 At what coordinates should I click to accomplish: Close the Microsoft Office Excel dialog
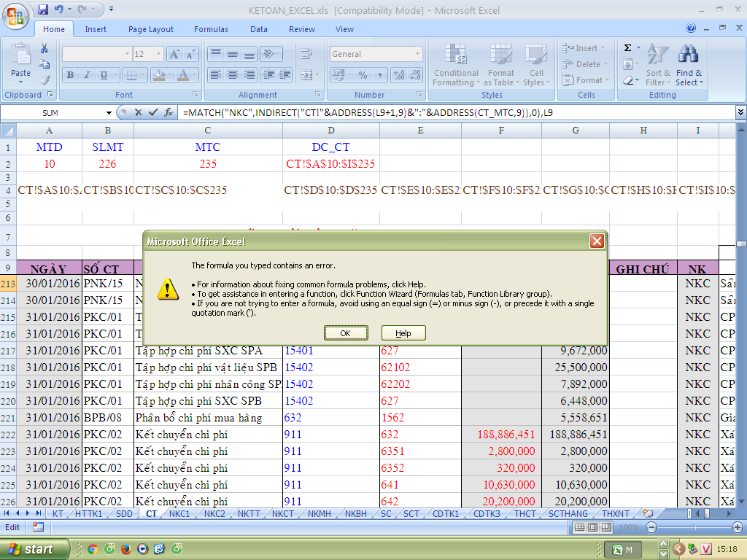click(x=597, y=241)
